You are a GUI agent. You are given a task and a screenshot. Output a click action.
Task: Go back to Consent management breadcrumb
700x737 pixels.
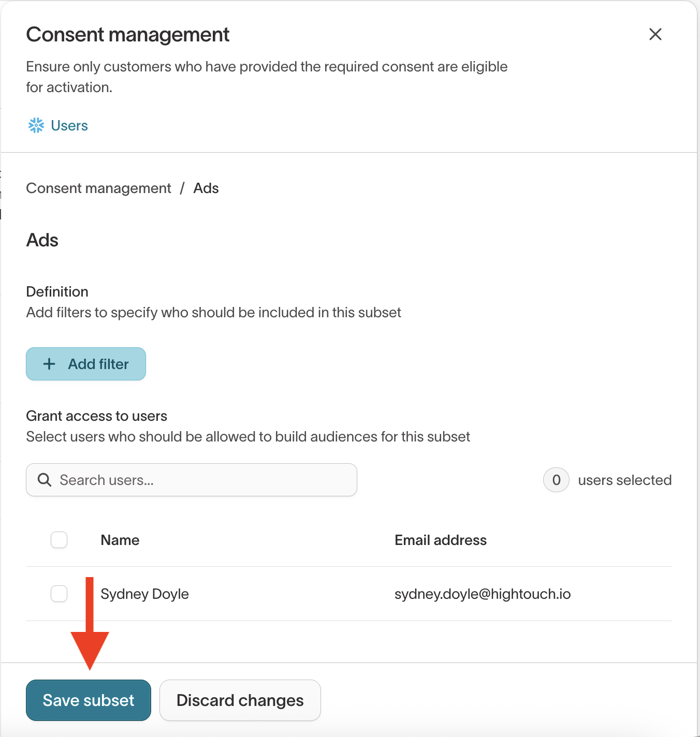tap(98, 188)
